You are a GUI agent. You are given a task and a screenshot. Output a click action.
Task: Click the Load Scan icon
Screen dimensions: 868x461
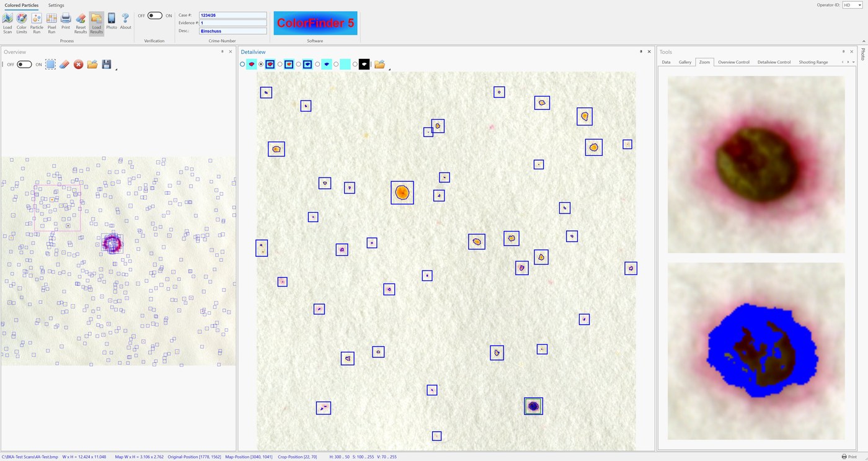pyautogui.click(x=7, y=23)
